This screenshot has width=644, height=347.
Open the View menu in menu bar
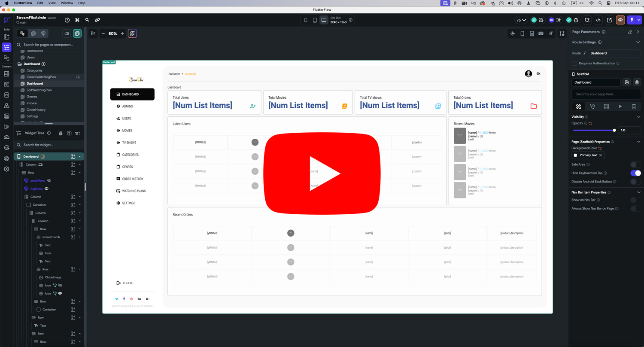tap(52, 3)
